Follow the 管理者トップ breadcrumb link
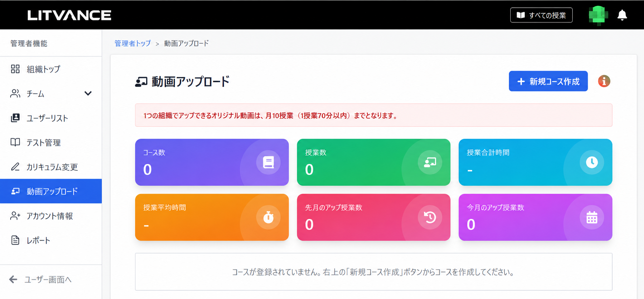The image size is (644, 299). click(133, 43)
